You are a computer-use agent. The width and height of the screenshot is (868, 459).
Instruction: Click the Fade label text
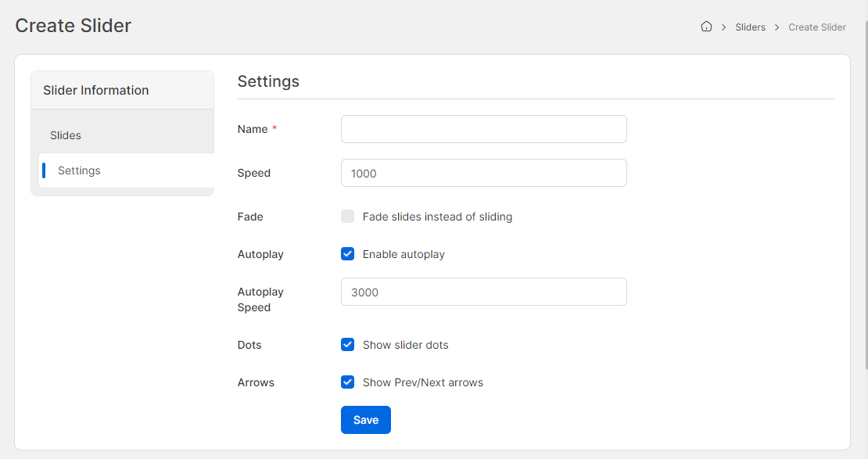[x=250, y=217]
